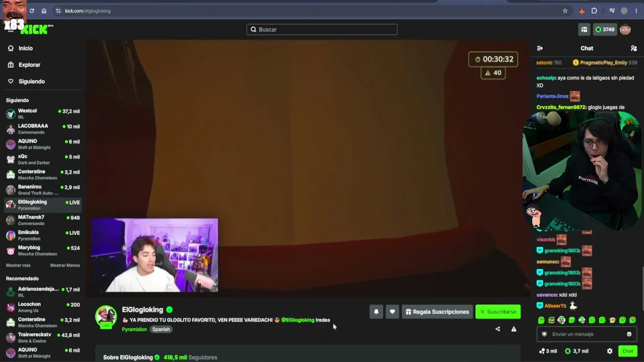Screen dimensions: 644x362
Task: Click Regala Suscripciones button
Action: 437,312
